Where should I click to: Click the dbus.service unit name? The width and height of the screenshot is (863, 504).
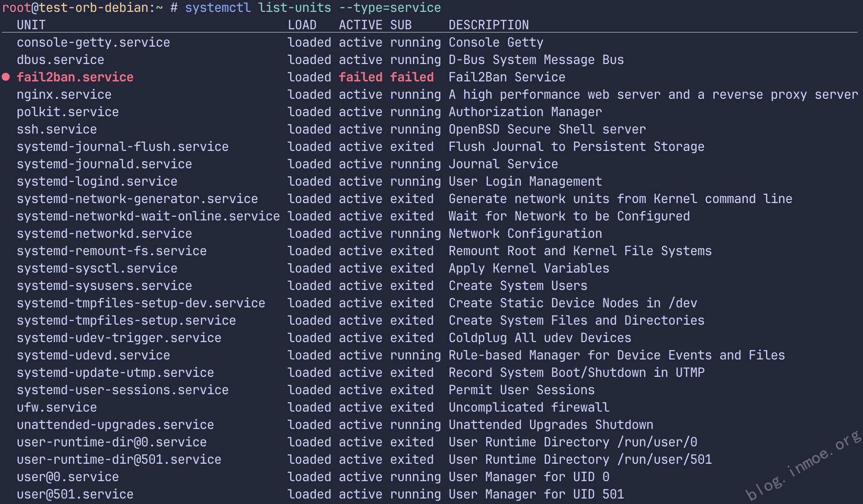click(60, 60)
